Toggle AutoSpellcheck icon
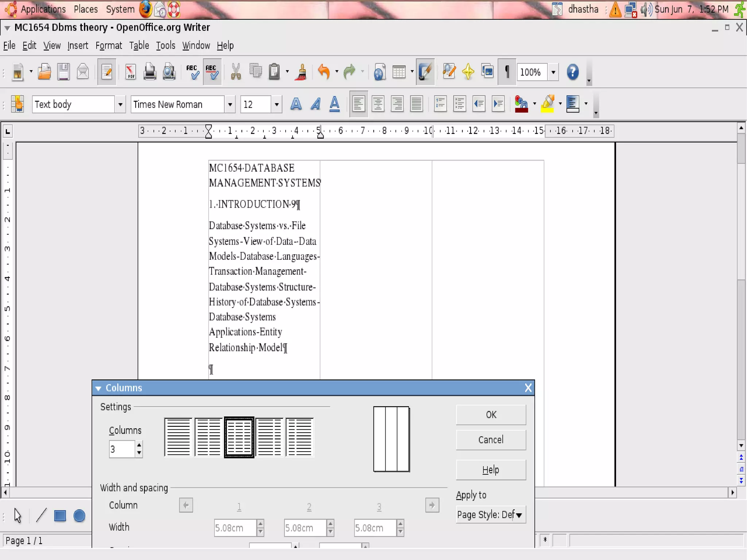The width and height of the screenshot is (747, 560). [212, 72]
